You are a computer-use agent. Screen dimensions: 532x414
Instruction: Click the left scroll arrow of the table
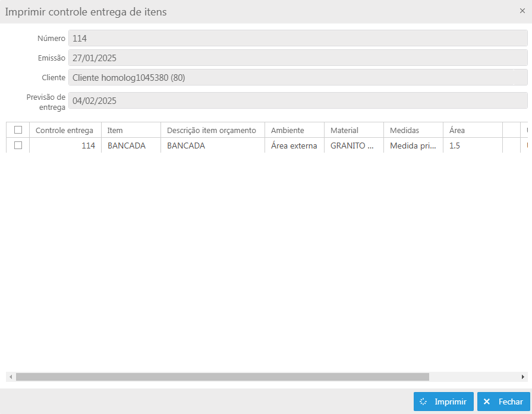(x=10, y=377)
